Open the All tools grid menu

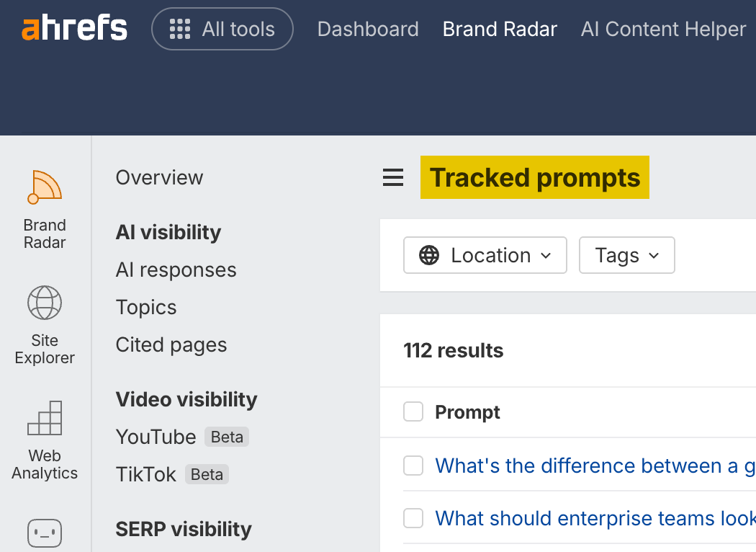pos(222,29)
